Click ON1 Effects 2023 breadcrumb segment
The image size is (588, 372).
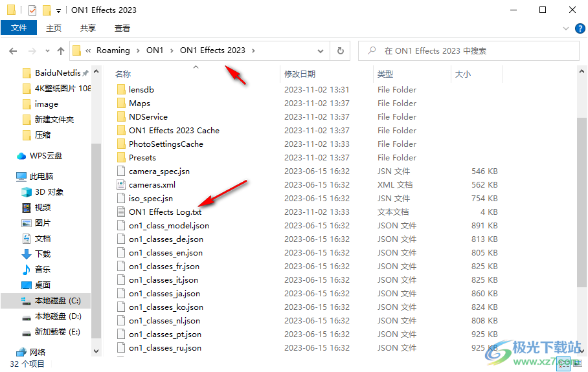212,50
